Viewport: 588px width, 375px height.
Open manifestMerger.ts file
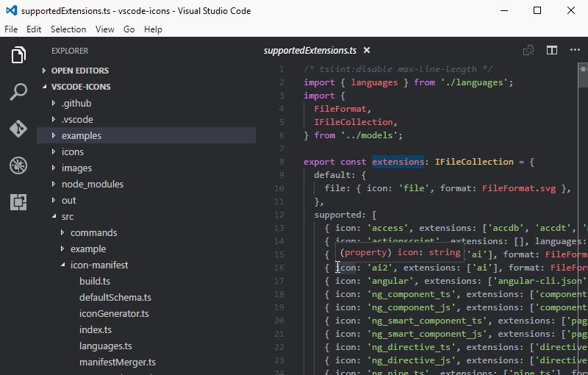[118, 362]
